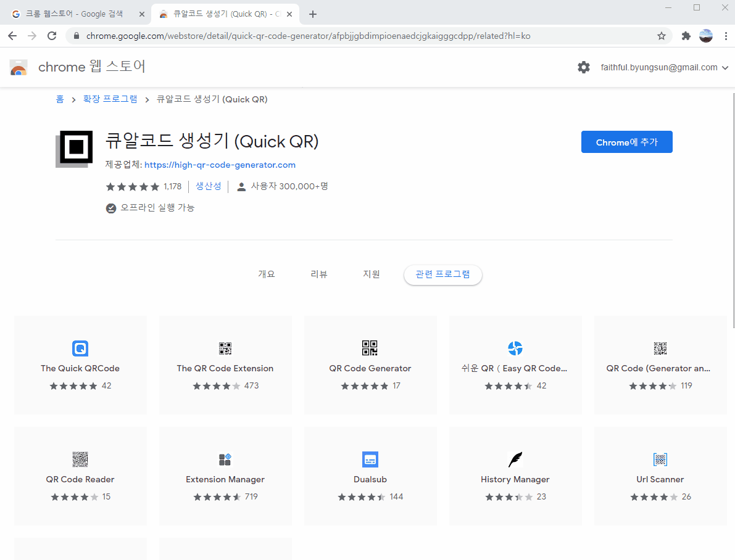Click 쉬운 QR ( Easy QR Code... title
The image size is (735, 560).
(514, 368)
